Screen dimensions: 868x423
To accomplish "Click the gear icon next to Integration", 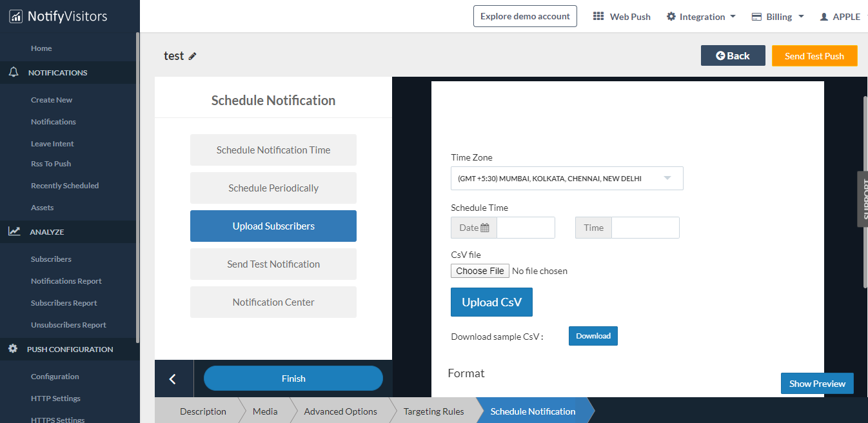I will [x=671, y=17].
